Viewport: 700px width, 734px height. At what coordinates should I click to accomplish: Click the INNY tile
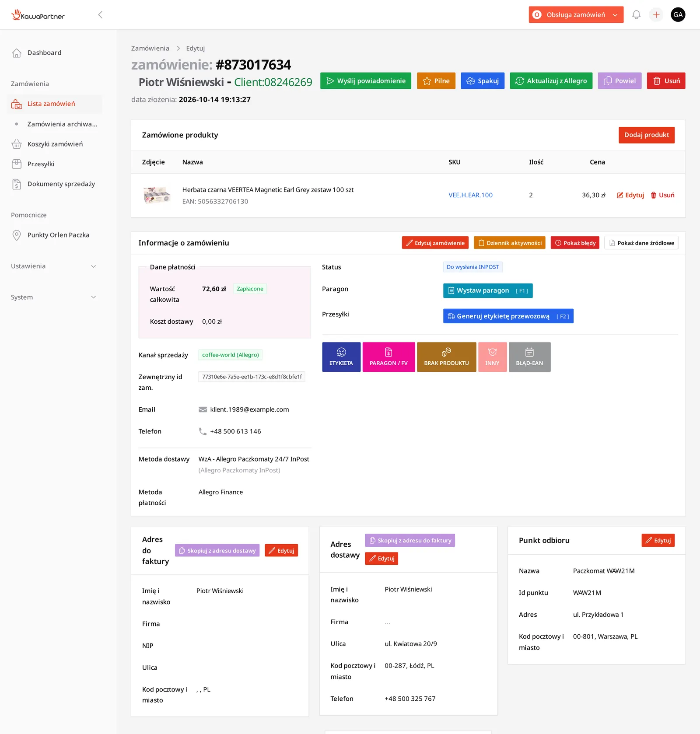coord(493,357)
